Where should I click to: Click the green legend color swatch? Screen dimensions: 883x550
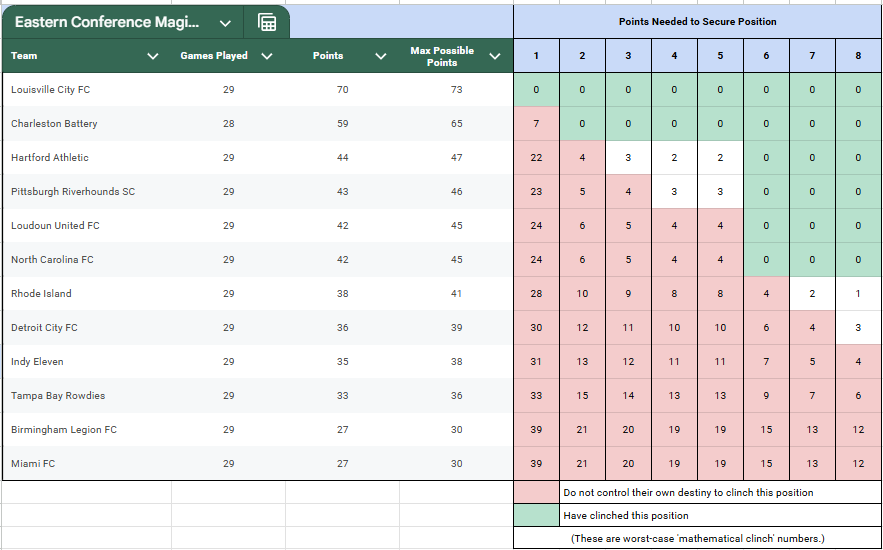coord(536,515)
